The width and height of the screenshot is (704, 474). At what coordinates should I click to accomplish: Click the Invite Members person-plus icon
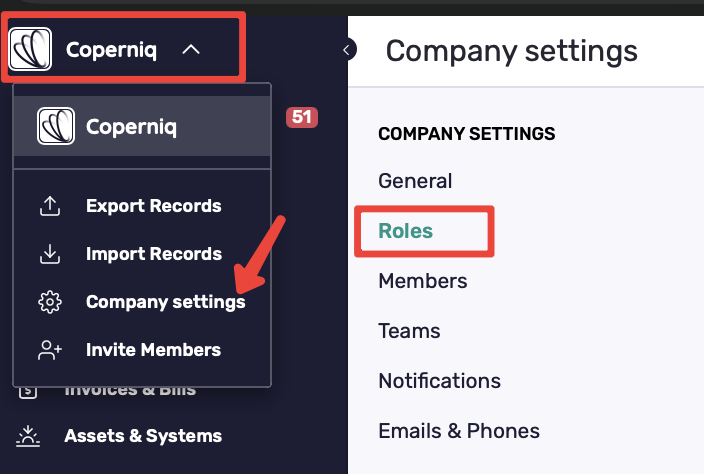(x=50, y=350)
